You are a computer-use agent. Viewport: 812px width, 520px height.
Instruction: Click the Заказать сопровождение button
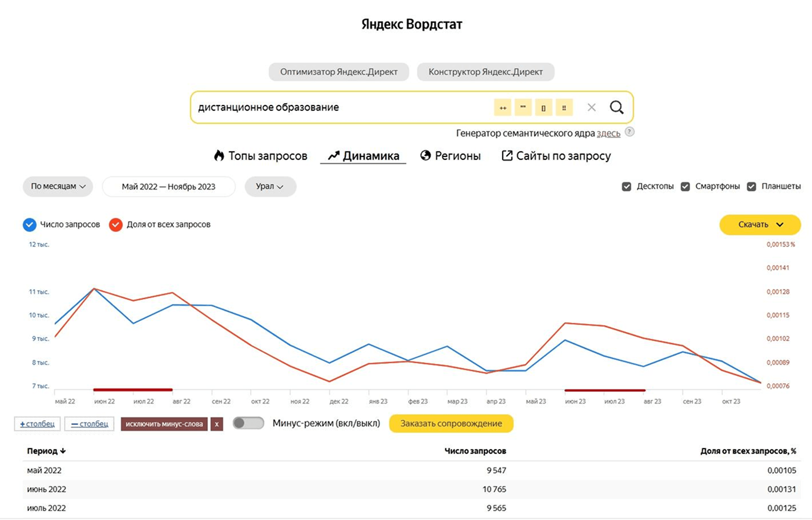(451, 424)
